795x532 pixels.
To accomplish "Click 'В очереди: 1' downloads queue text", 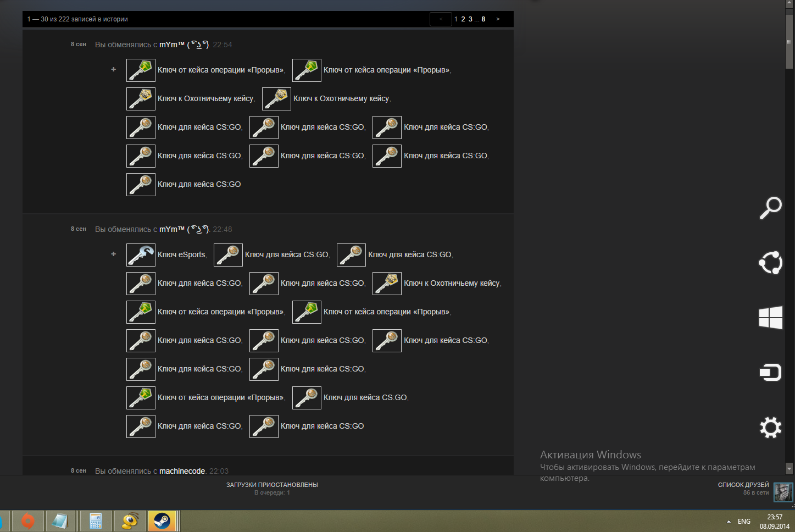I will (272, 492).
